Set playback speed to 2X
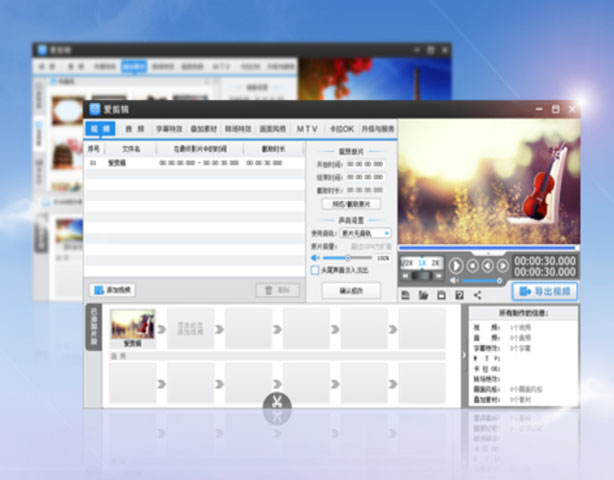Image resolution: width=614 pixels, height=480 pixels. coord(435,263)
